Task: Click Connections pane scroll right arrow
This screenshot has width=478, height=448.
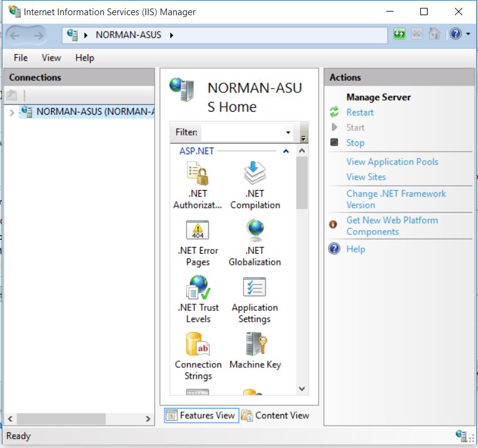Action: coord(148,419)
